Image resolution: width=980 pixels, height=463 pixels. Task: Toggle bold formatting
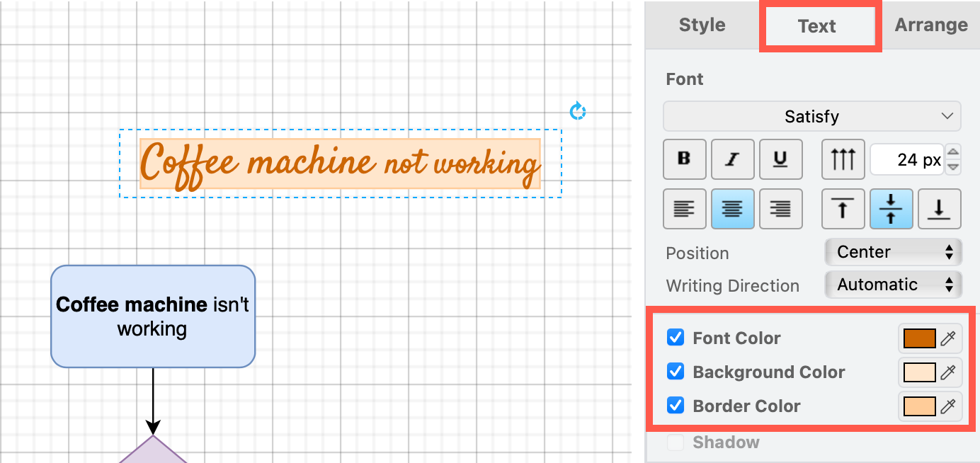(684, 159)
